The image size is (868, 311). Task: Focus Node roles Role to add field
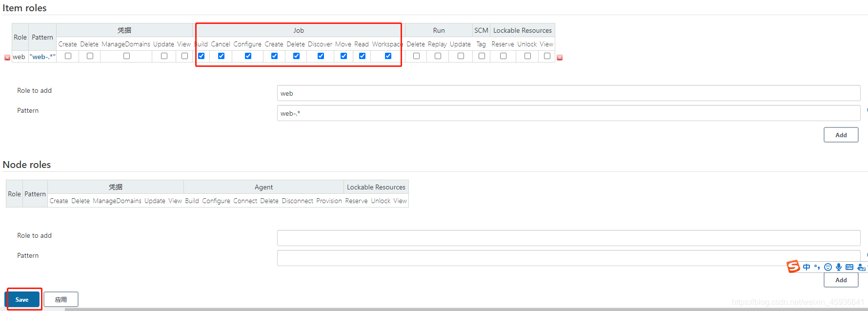coord(569,238)
